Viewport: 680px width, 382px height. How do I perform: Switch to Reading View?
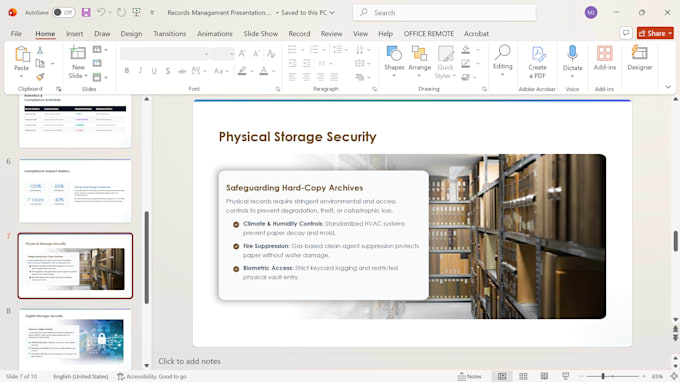pos(544,376)
